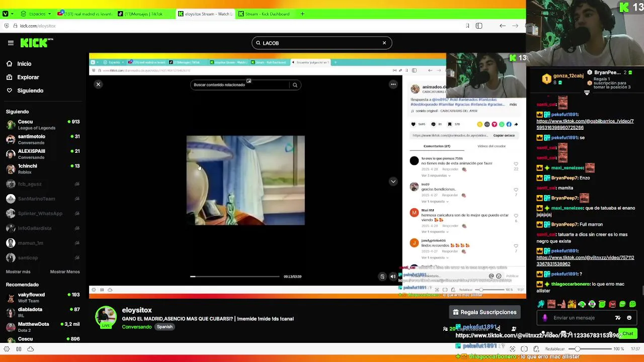644x362 pixels.
Task: Click the purple microphone chat icon
Action: pos(545,318)
